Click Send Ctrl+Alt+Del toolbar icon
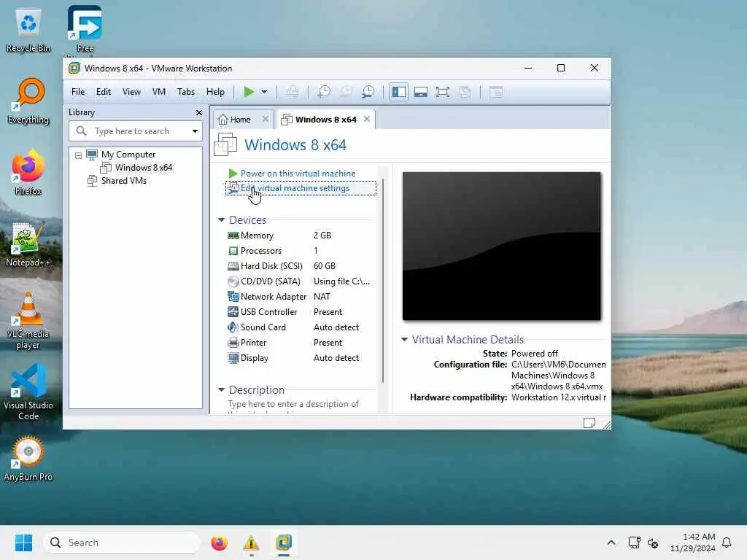The width and height of the screenshot is (747, 560). (x=293, y=92)
